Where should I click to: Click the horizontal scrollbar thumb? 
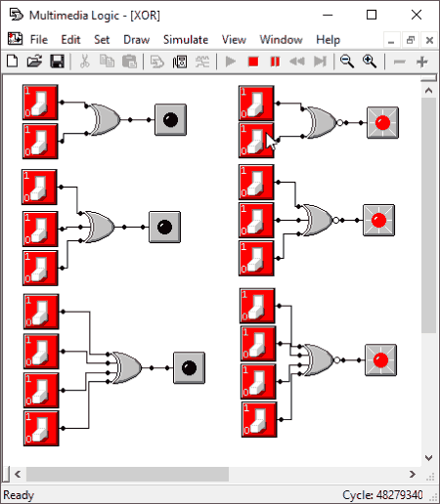127,474
